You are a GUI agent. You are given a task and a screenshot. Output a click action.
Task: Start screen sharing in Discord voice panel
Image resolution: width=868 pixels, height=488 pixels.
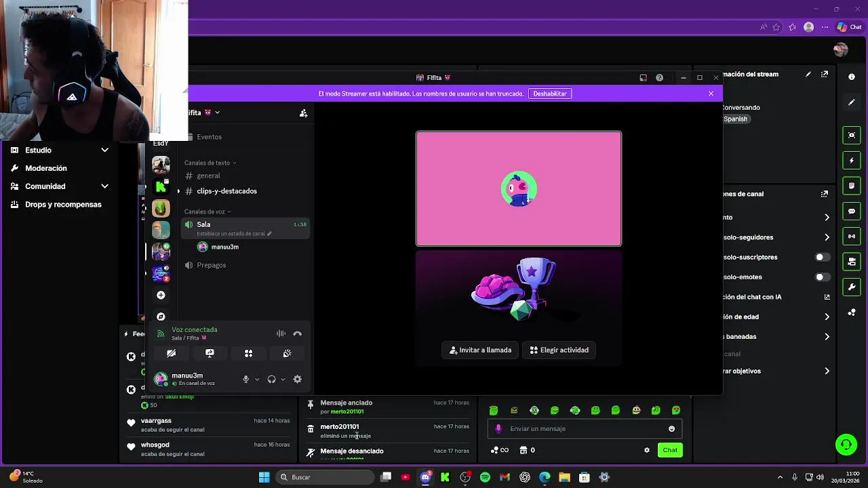210,353
